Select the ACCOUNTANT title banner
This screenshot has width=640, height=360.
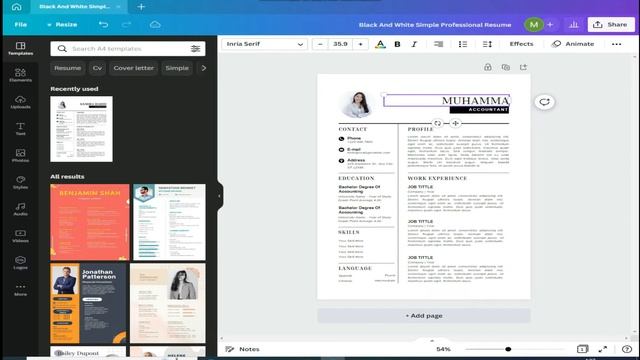(479, 110)
